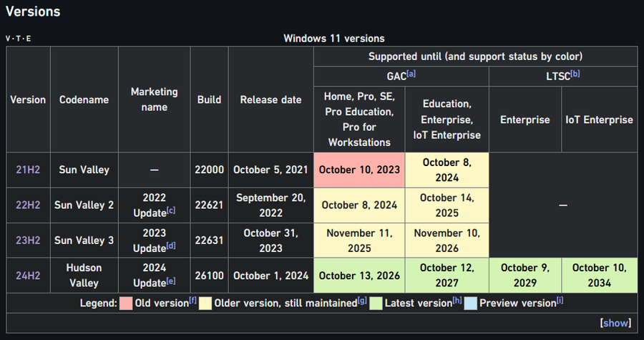Screen dimensions: 644x340
Task: Select the Sun Valley codename cell
Action: [84, 170]
